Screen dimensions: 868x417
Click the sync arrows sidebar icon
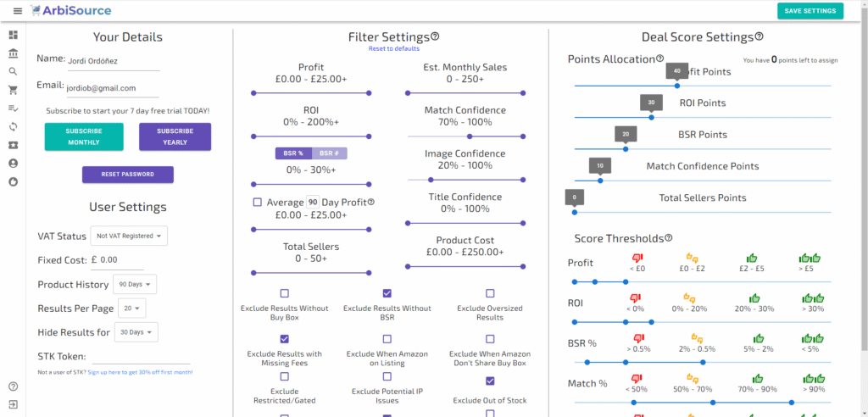click(x=13, y=126)
